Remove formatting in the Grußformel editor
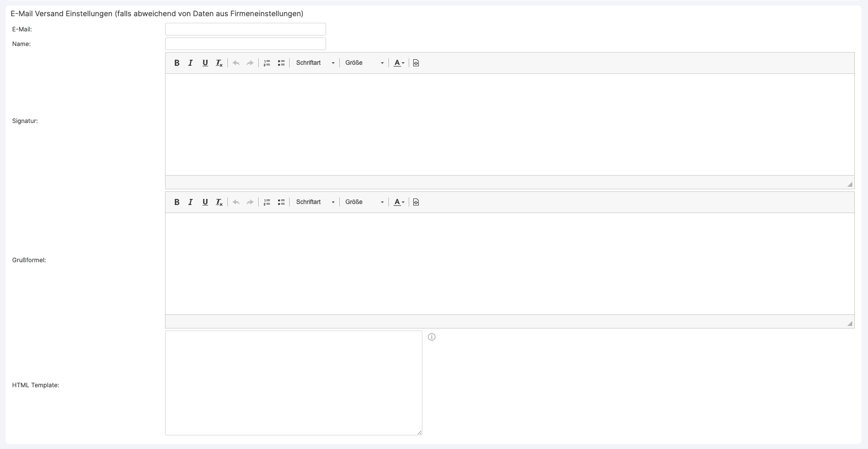Screen dimensions: 868x449 219,202
